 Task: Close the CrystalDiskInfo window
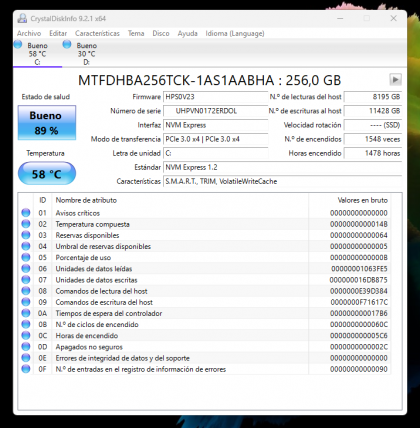pyautogui.click(x=394, y=18)
